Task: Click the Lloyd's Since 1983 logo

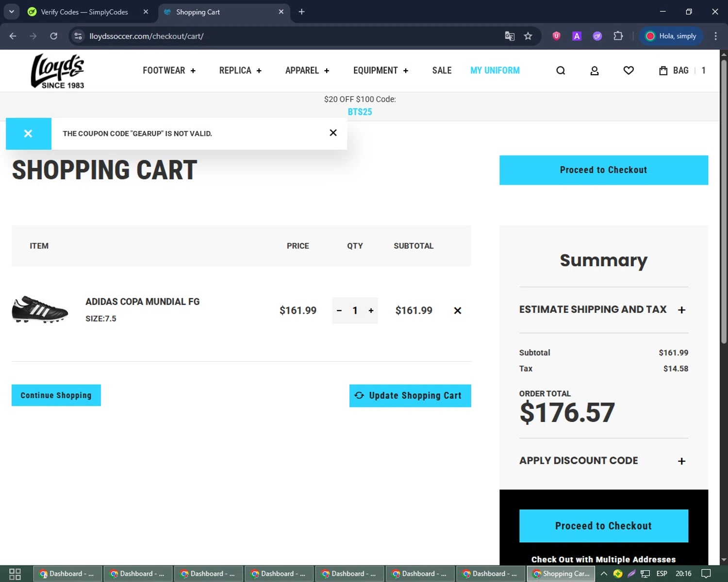Action: [58, 71]
